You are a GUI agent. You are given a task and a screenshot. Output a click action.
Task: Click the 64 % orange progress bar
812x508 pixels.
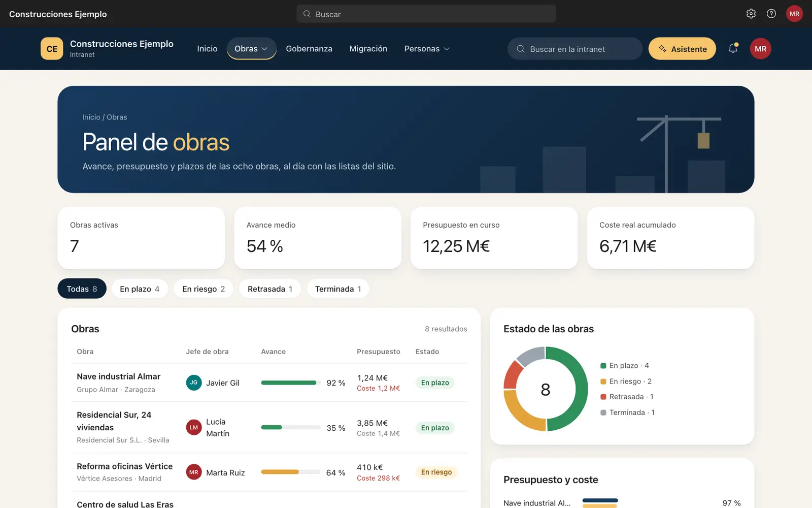(x=291, y=472)
